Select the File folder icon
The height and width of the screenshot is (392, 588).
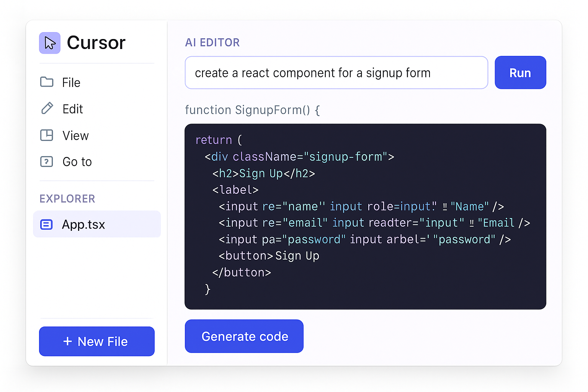[46, 82]
